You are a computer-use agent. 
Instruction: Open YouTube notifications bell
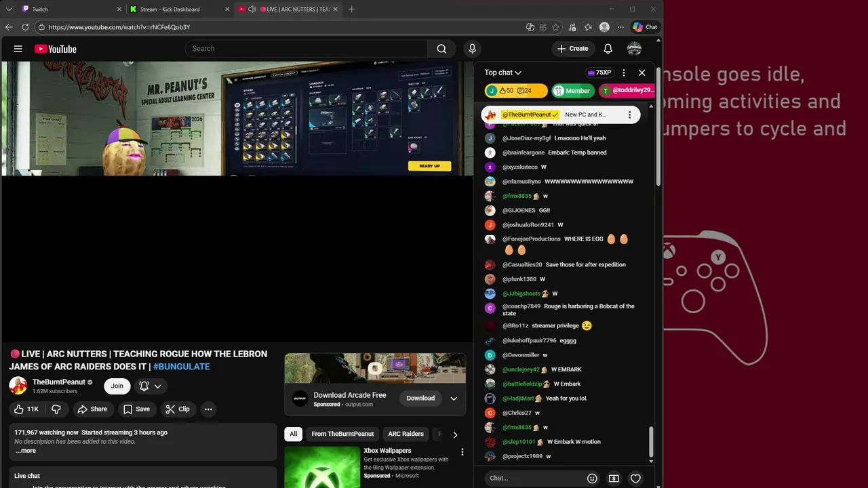(x=608, y=49)
